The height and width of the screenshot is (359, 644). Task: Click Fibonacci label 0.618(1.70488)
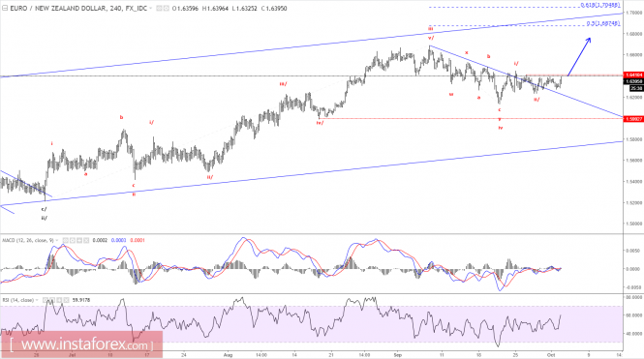coord(599,6)
